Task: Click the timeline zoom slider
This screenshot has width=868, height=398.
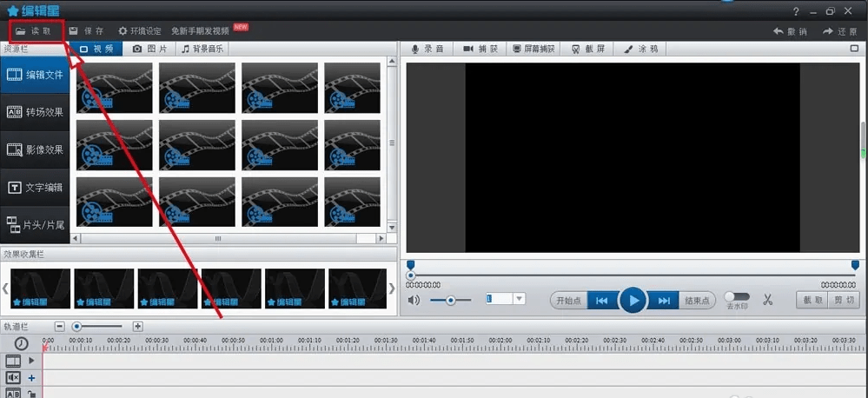Action: pyautogui.click(x=78, y=327)
